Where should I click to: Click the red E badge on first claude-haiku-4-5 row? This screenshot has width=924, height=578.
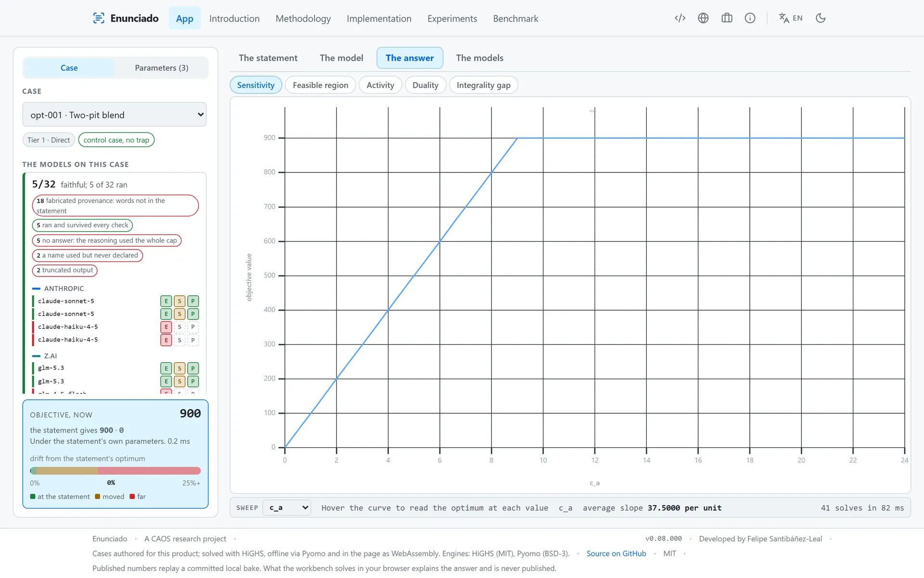(166, 327)
